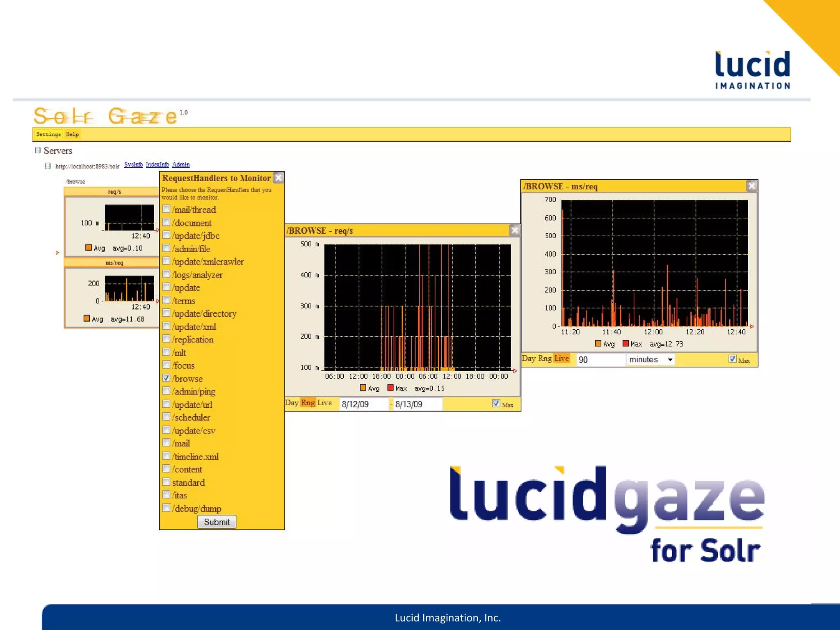Close the /BROWSE req/s chart panel
Screen dimensions: 840x630
[x=515, y=231]
